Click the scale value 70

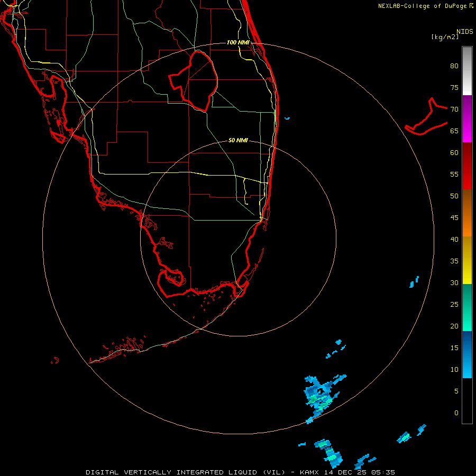click(x=454, y=109)
